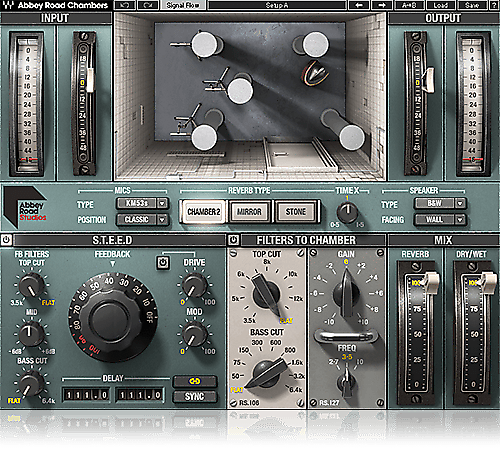
Task: Open the mics POSITION dropdown arrow
Action: [x=162, y=219]
